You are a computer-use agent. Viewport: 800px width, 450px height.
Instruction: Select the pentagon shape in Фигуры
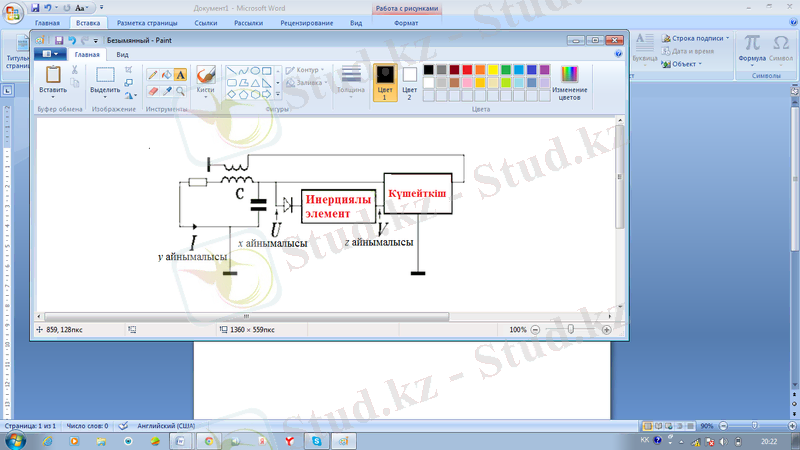coord(243,94)
